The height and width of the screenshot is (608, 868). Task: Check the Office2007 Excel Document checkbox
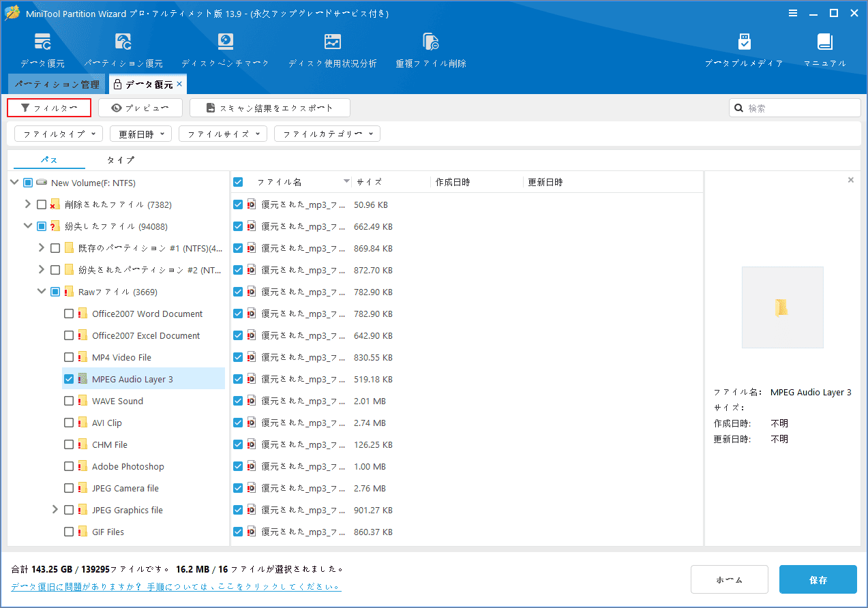[69, 335]
